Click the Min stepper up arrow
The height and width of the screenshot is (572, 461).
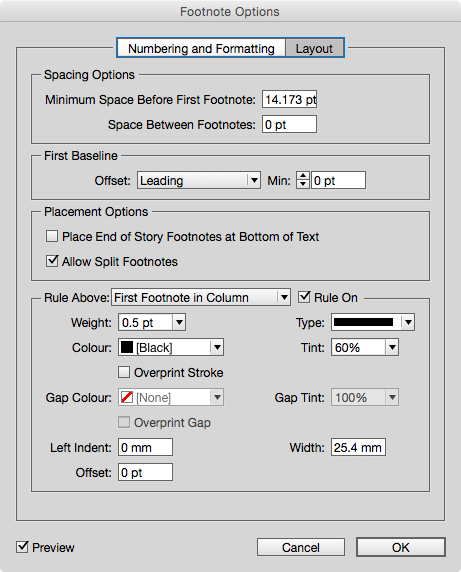(303, 176)
